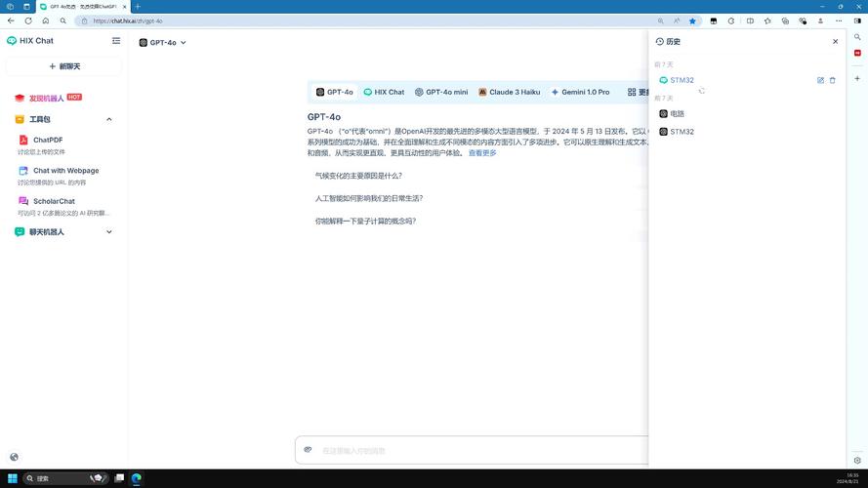Screen dimensions: 868x488
Task: Open GPT-4o model dropdown at top
Action: [162, 43]
